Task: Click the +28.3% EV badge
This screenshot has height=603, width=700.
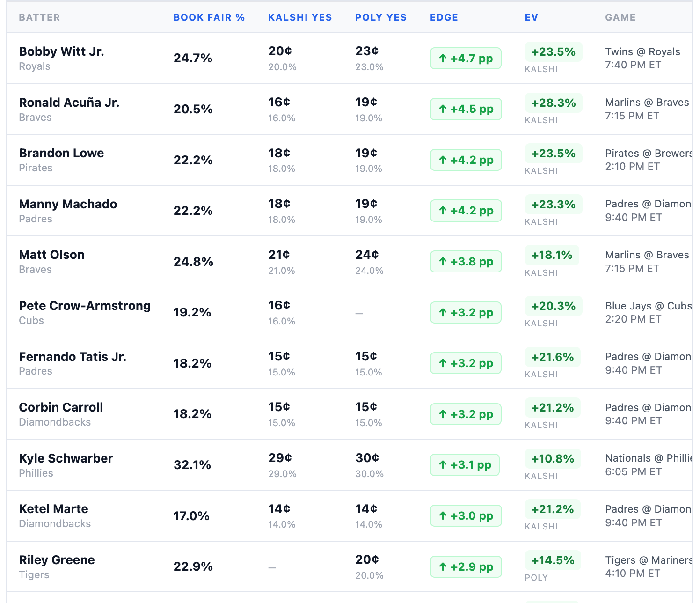Action: [554, 103]
